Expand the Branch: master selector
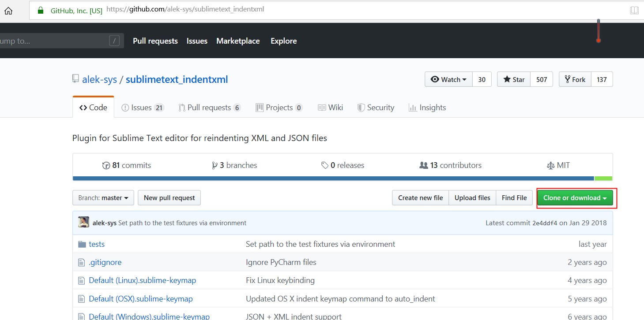 tap(103, 198)
